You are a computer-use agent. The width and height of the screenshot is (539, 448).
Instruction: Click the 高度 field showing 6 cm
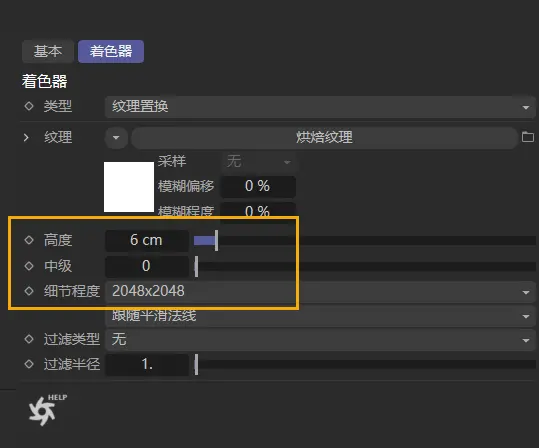[x=146, y=240]
